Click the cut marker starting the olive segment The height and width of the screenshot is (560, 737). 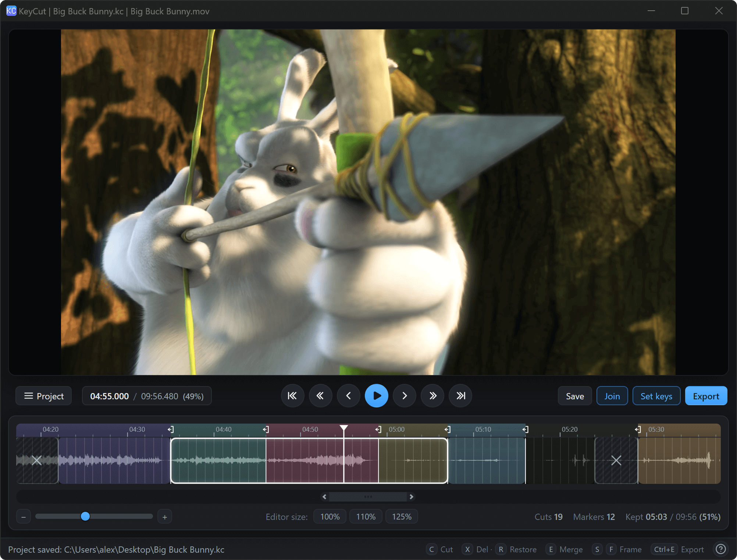378,429
